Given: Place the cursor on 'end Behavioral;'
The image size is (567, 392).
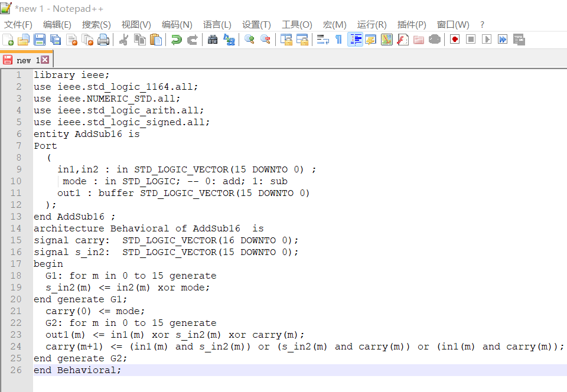Looking at the screenshot, I should pyautogui.click(x=77, y=370).
